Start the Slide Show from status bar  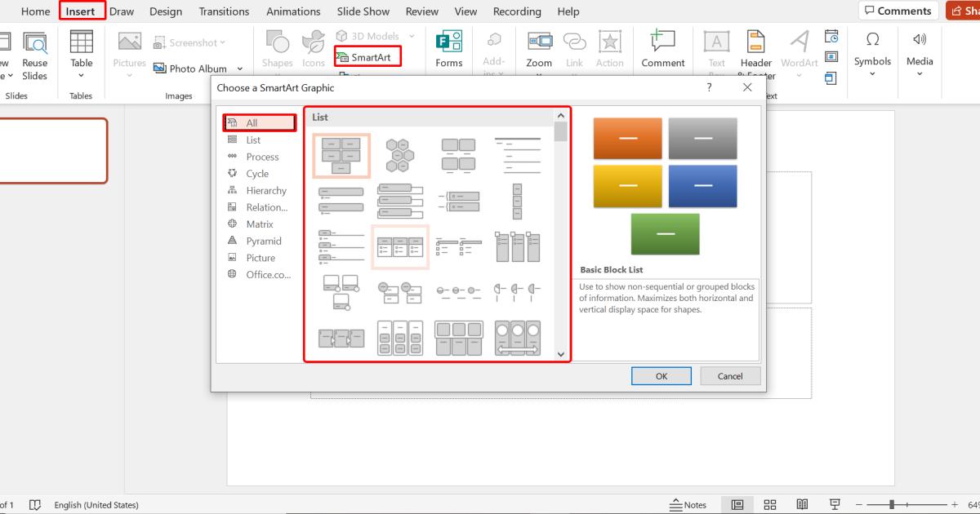(x=834, y=504)
